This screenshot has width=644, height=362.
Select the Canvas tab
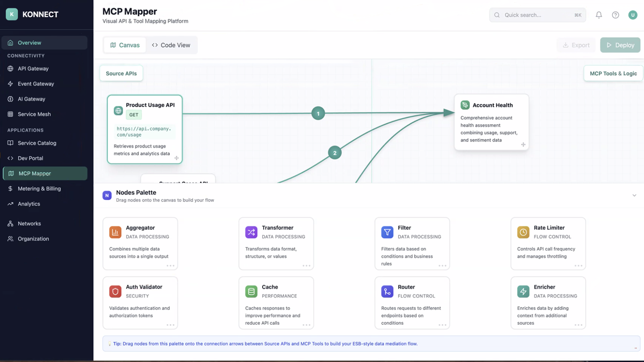125,45
